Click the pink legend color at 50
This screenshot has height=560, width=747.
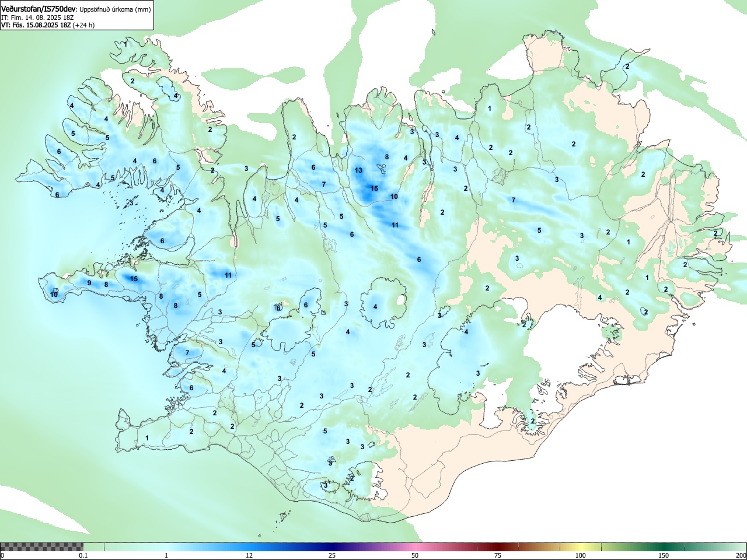click(x=414, y=547)
